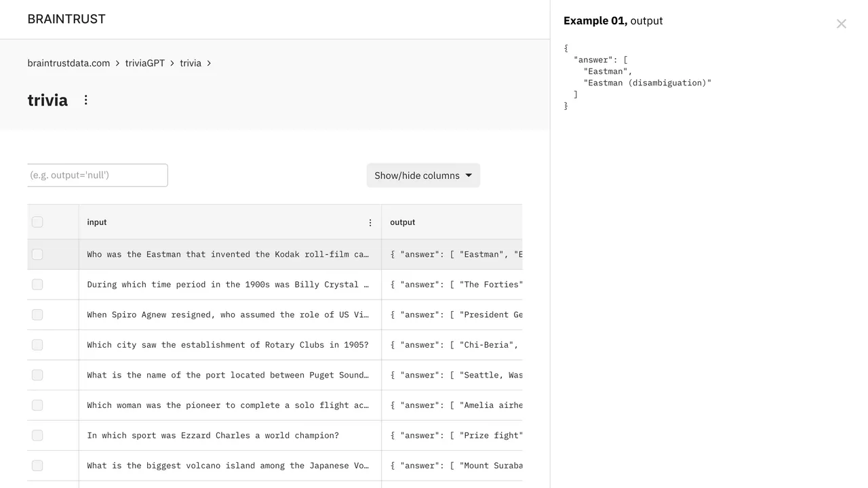Open the "Chi-Beria" output cell
Image resolution: width=868 pixels, height=488 pixels.
[452, 345]
